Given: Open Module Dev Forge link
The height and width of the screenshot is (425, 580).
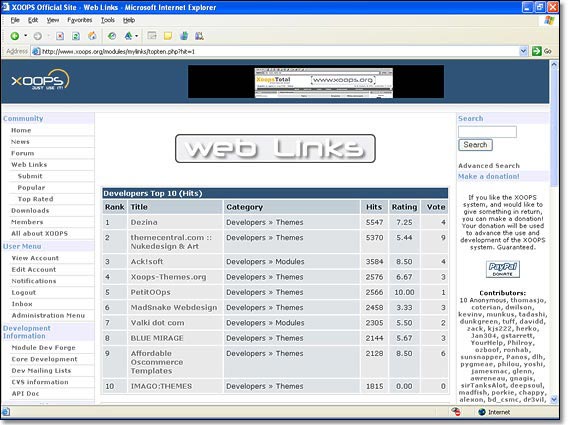Looking at the screenshot, I should (43, 347).
